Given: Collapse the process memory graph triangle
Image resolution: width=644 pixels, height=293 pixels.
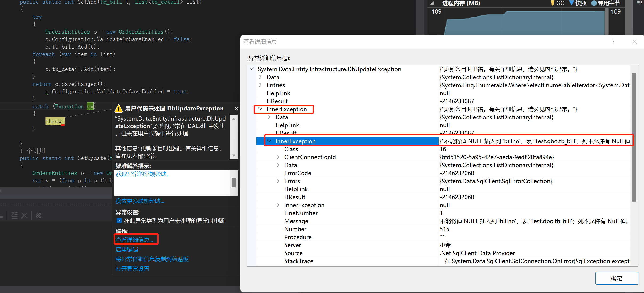Looking at the screenshot, I should click(x=432, y=3).
